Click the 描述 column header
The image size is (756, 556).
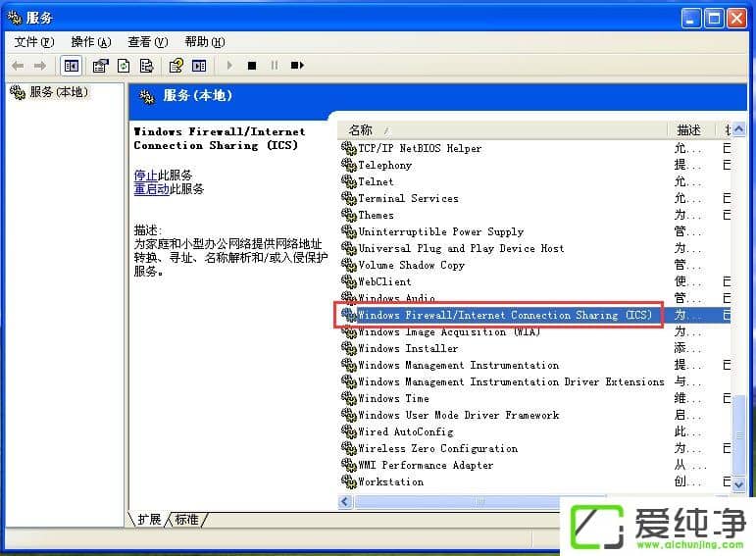[689, 129]
